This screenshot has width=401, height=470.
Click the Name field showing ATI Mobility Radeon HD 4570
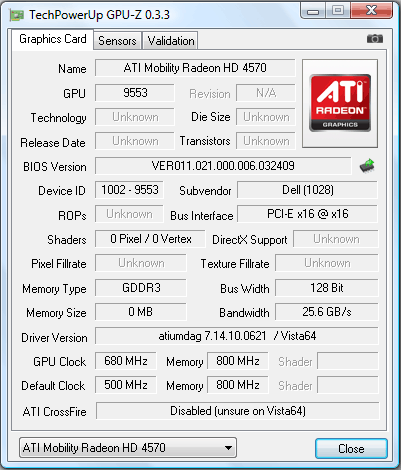click(x=195, y=68)
